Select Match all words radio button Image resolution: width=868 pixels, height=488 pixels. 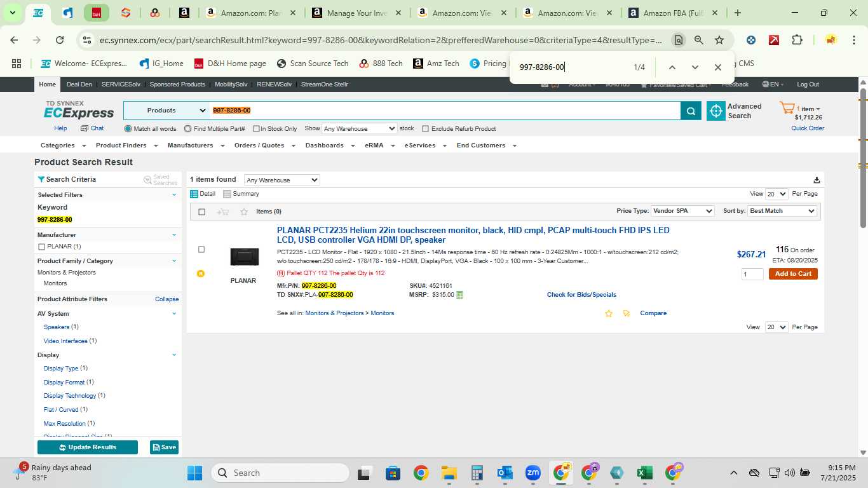pyautogui.click(x=128, y=129)
